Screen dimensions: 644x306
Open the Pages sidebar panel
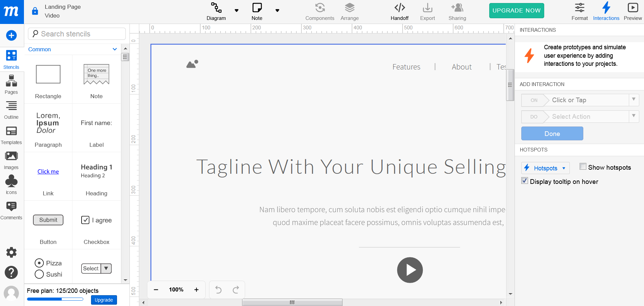point(11,85)
